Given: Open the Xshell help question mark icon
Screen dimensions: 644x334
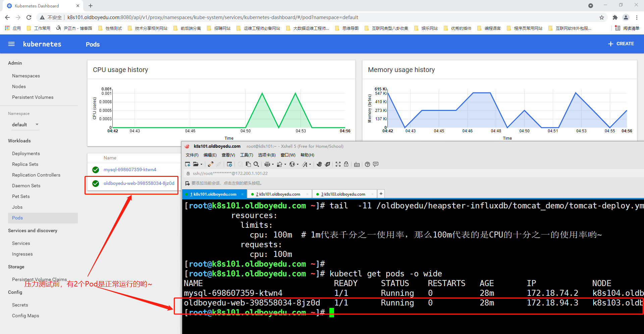Looking at the screenshot, I should (x=367, y=164).
